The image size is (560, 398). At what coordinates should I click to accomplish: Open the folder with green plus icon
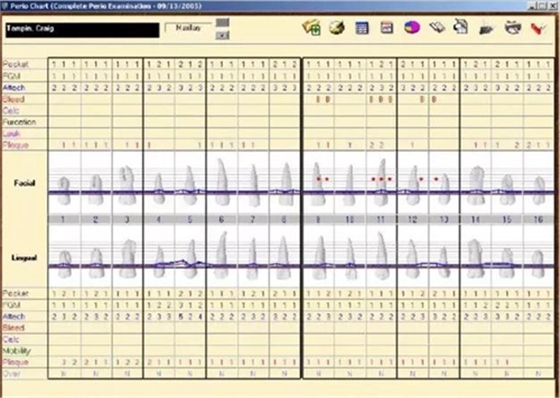coord(312,28)
